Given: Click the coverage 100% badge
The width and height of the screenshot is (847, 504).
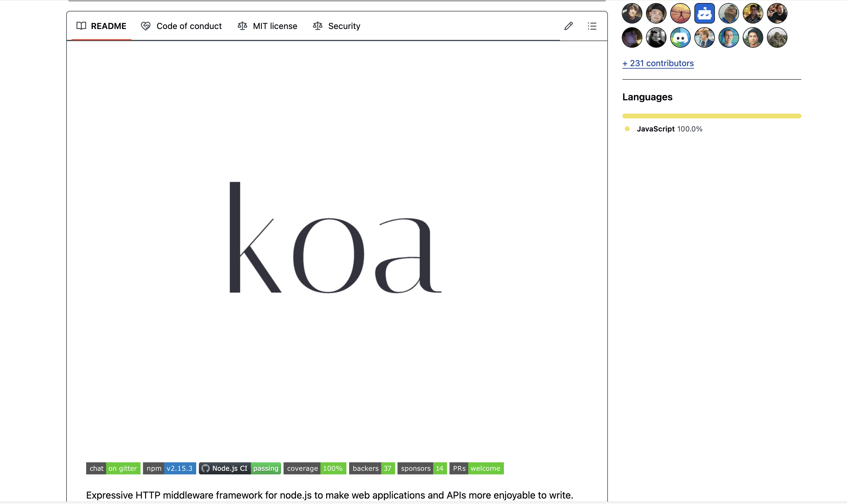Looking at the screenshot, I should click(x=315, y=468).
